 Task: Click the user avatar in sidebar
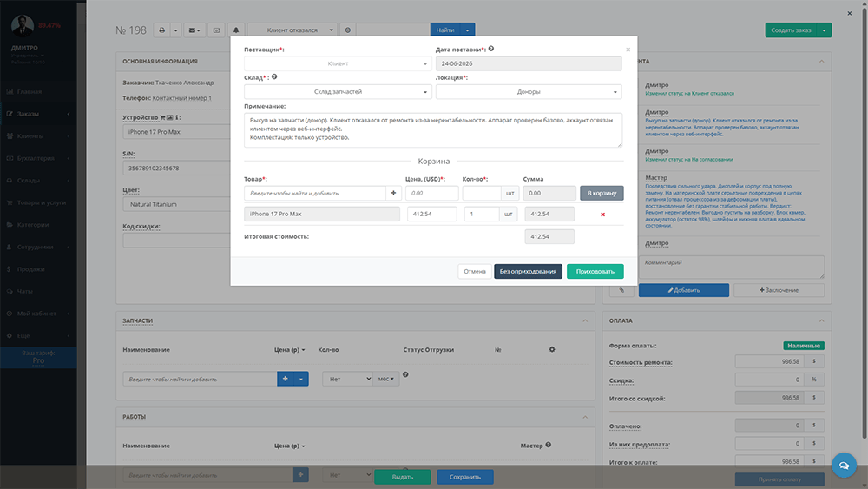[23, 25]
